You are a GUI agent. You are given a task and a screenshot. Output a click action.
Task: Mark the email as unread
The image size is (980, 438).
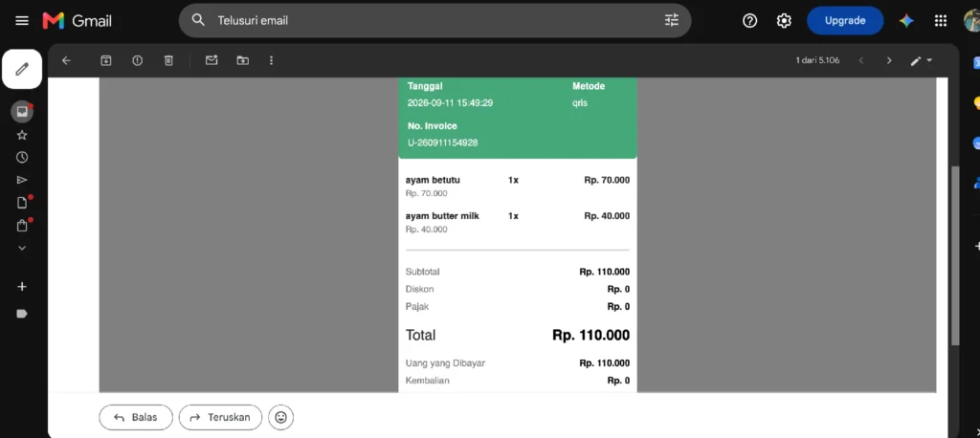(x=212, y=60)
